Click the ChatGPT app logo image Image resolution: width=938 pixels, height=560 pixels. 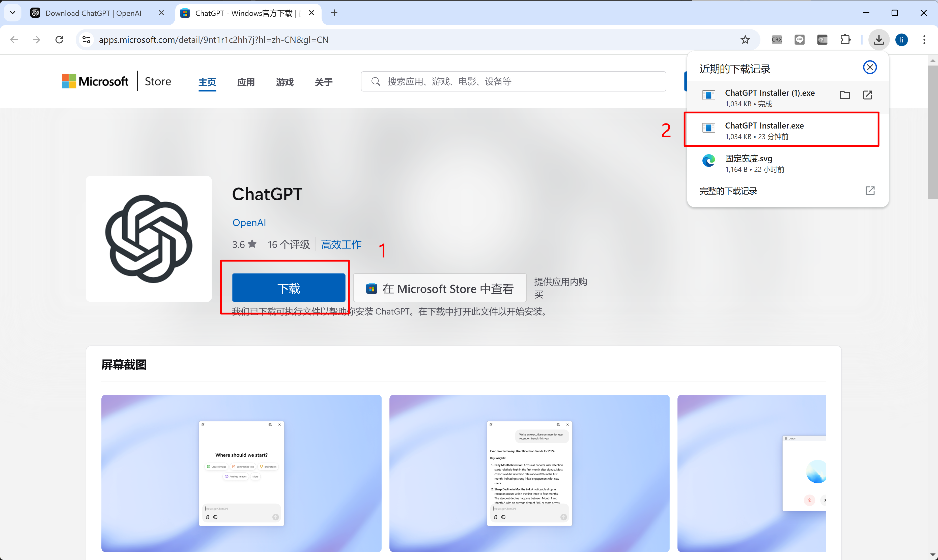click(x=149, y=239)
